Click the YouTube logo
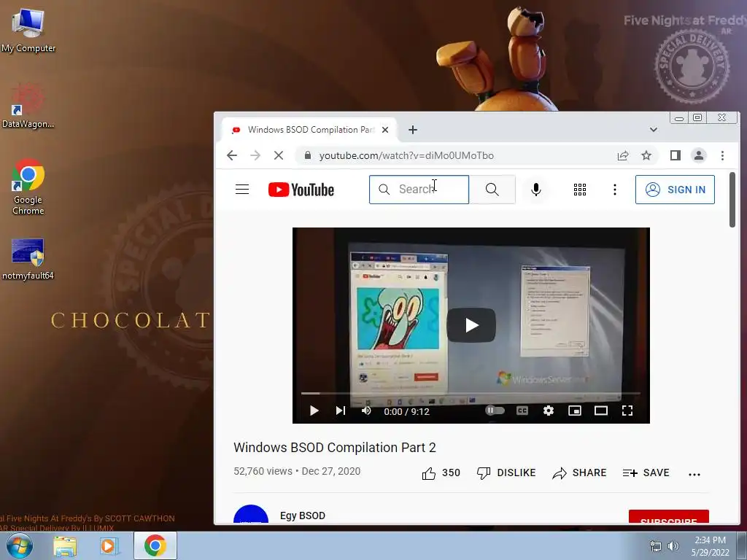The width and height of the screenshot is (747, 560). pos(301,190)
